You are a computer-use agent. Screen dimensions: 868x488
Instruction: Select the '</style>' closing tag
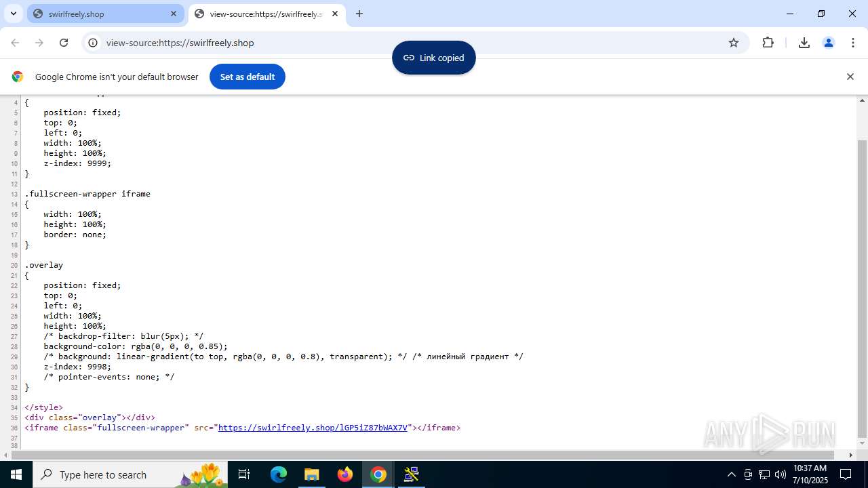click(43, 407)
